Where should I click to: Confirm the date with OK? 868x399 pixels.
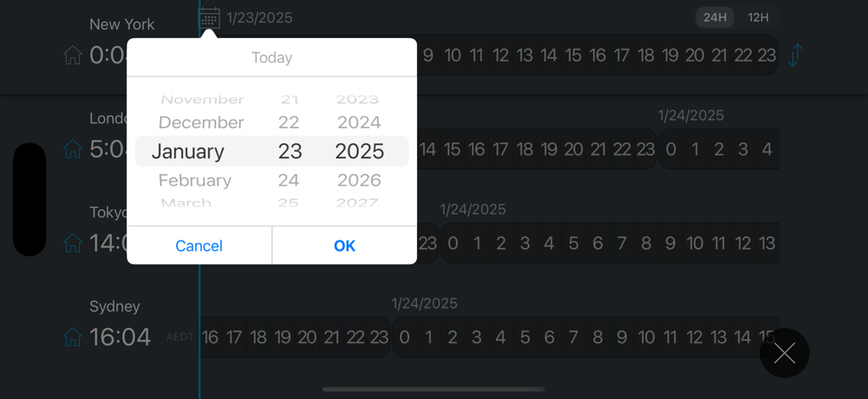[344, 246]
